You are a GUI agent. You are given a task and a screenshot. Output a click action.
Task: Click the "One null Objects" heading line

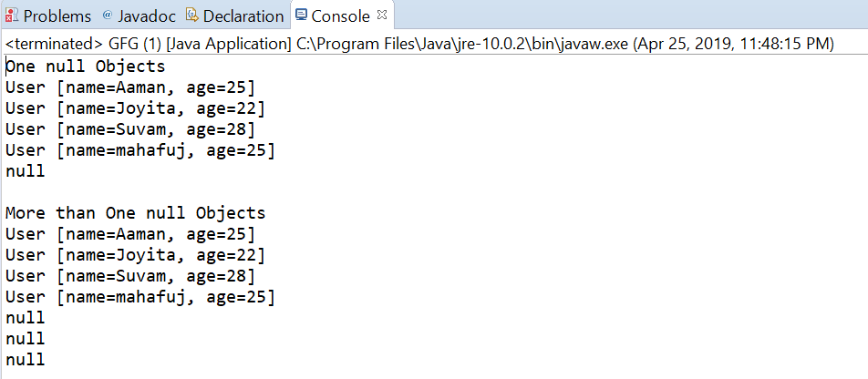click(86, 67)
